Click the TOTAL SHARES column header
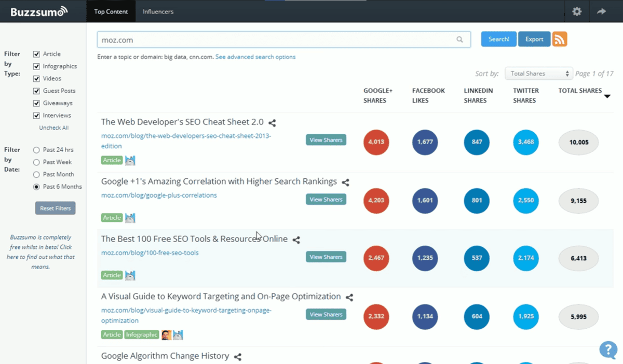Screen dimensions: 623x364 (x=580, y=91)
